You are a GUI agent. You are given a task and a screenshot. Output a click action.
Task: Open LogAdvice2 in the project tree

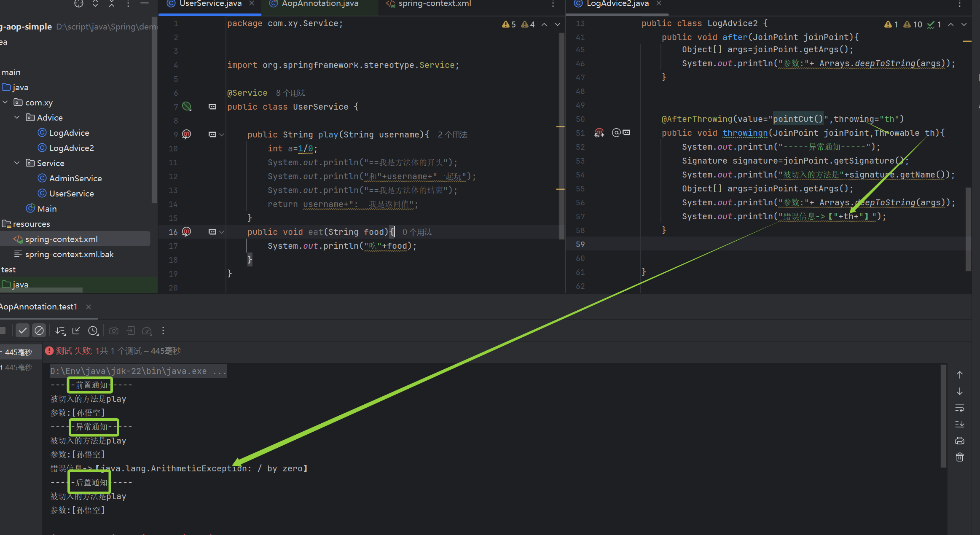click(71, 148)
